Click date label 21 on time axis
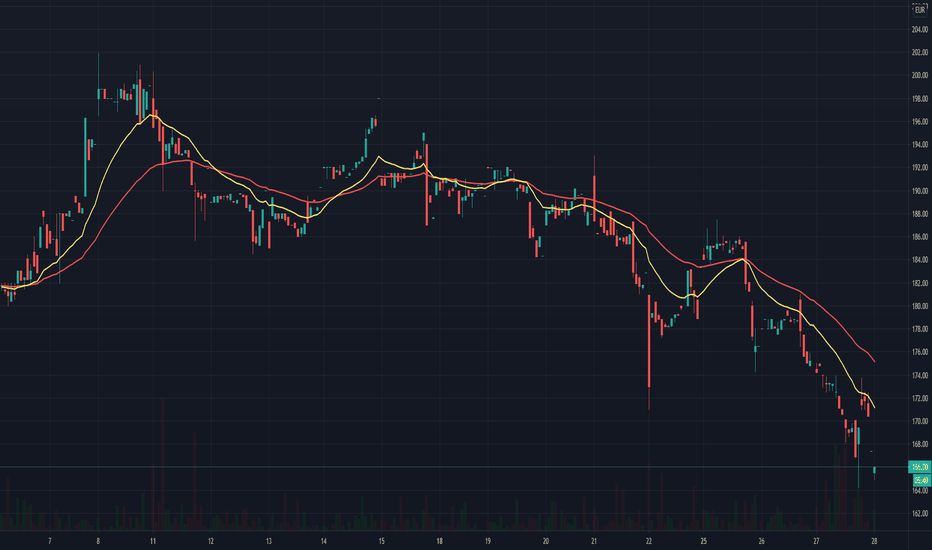Screen dimensions: 932x550 (594, 541)
